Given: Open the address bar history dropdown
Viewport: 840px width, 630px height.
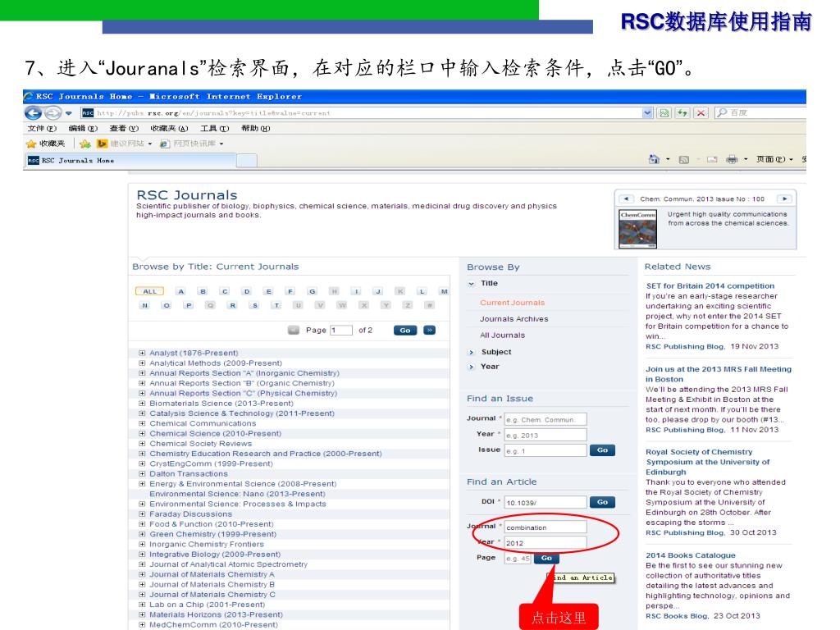Looking at the screenshot, I should (648, 113).
